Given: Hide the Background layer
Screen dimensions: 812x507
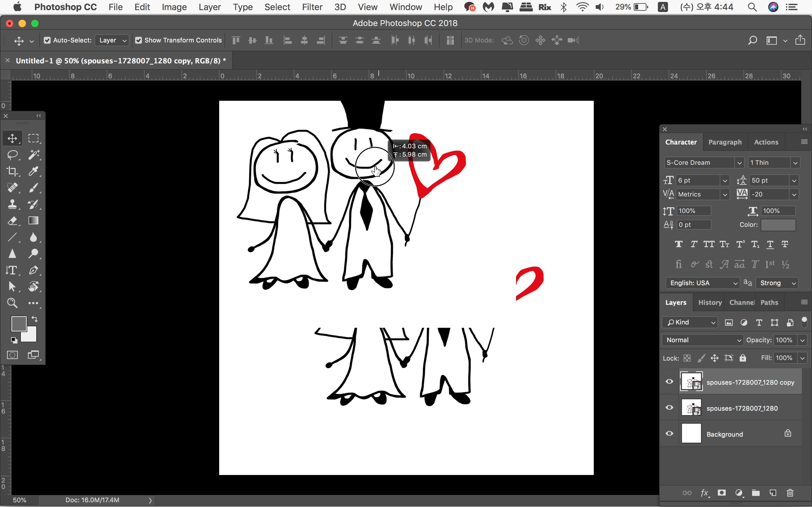Looking at the screenshot, I should point(669,433).
